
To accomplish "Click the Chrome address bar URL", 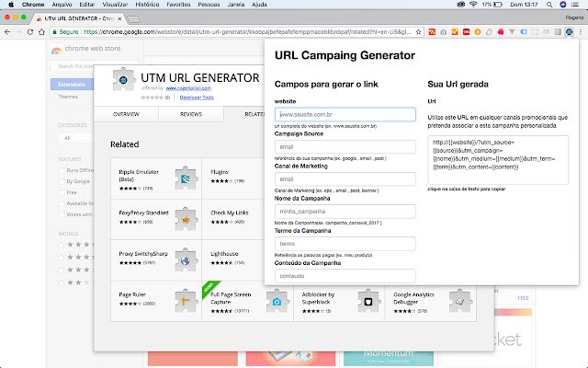I will [x=246, y=32].
